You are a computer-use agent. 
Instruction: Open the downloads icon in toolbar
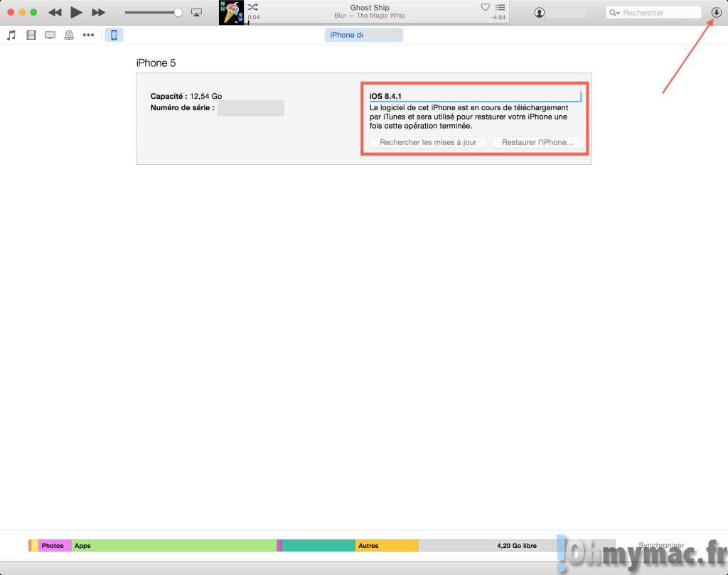pos(716,13)
